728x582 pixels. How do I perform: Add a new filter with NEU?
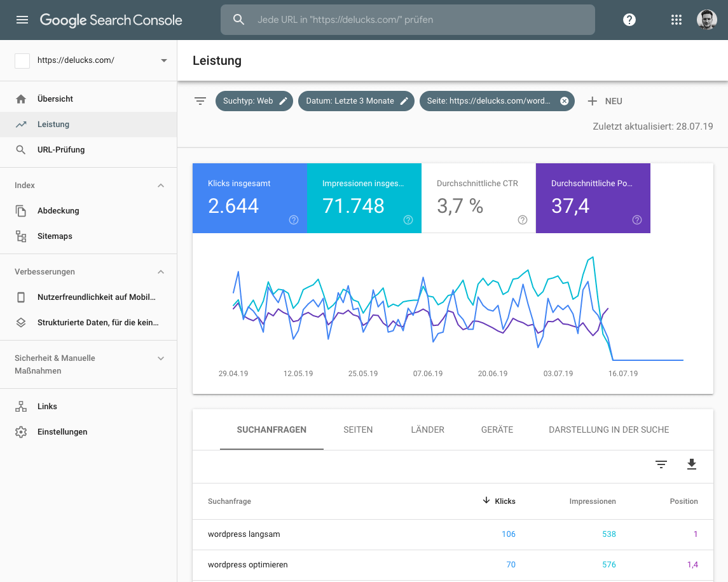pyautogui.click(x=605, y=101)
